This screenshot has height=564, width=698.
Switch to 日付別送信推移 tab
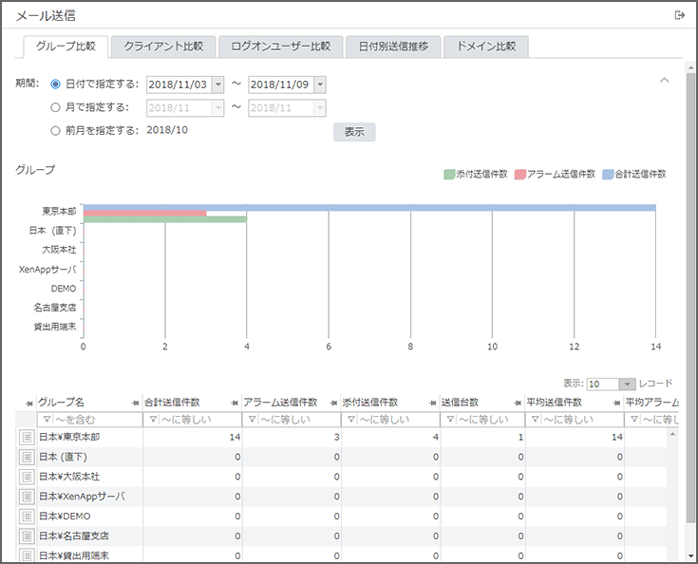[x=394, y=46]
